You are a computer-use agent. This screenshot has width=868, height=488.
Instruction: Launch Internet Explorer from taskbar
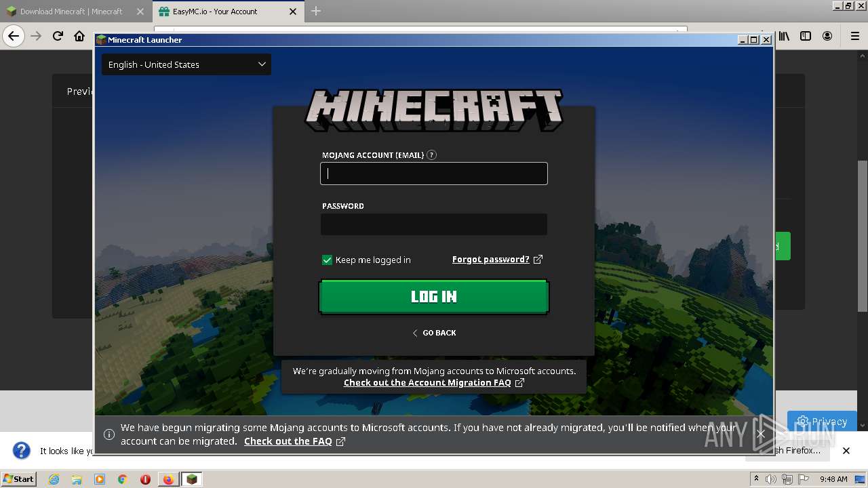click(x=54, y=479)
